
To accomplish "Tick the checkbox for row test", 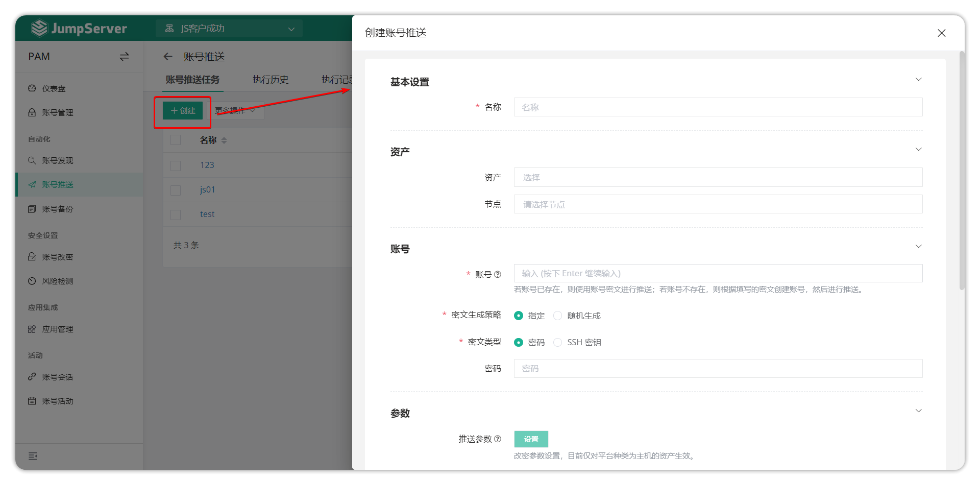I will [176, 214].
